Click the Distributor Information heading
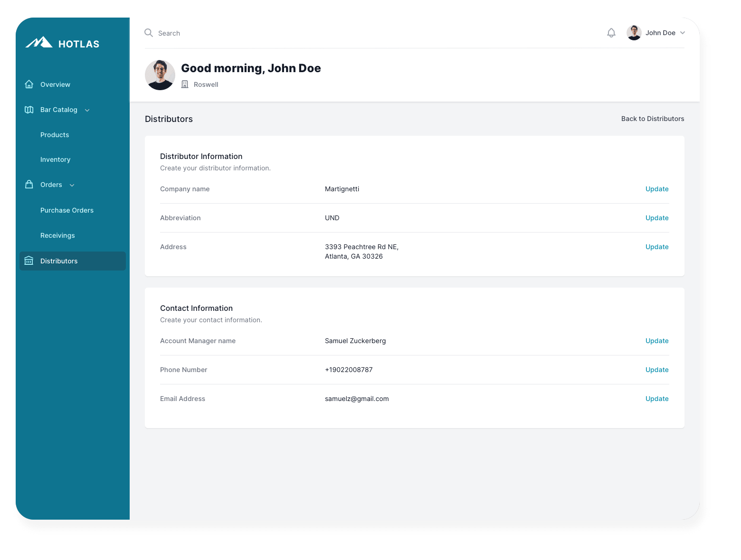Image resolution: width=741 pixels, height=560 pixels. pos(201,156)
